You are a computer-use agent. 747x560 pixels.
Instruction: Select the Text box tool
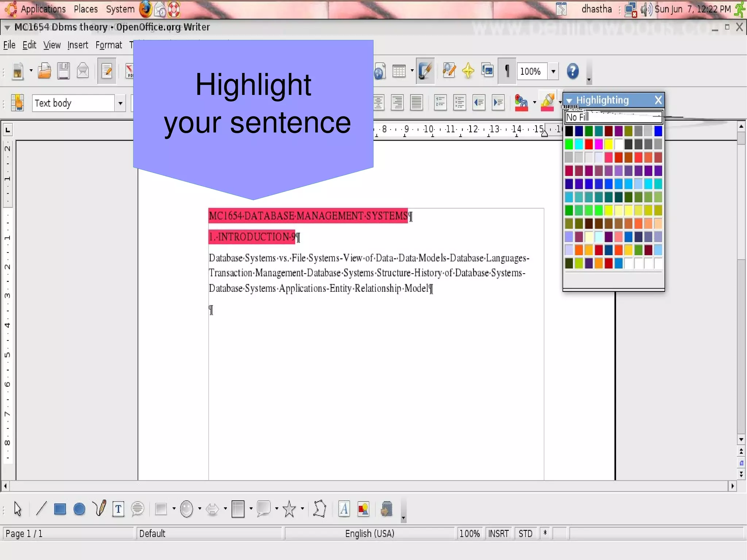(x=118, y=509)
